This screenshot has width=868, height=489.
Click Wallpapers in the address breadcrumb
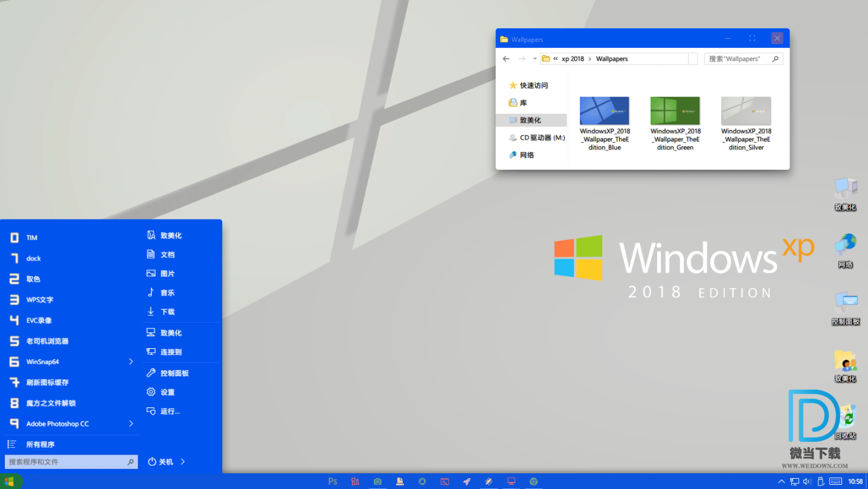pyautogui.click(x=612, y=59)
